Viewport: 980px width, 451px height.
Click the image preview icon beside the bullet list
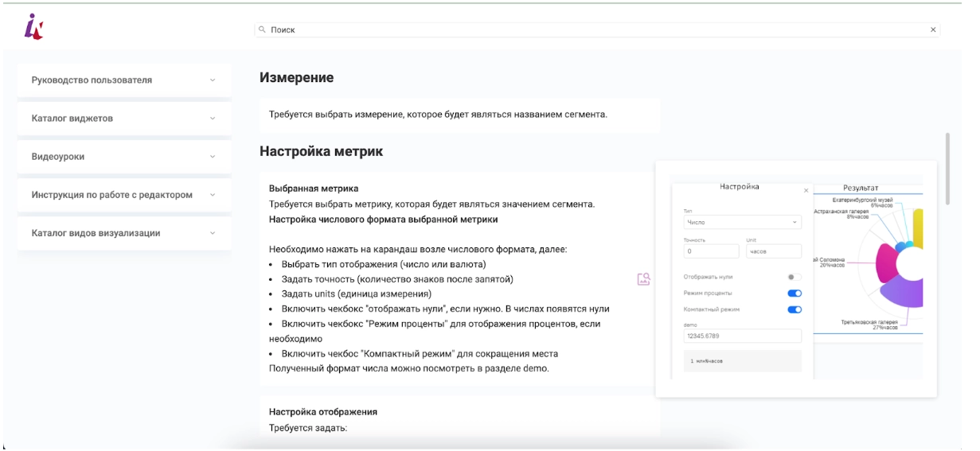(644, 279)
